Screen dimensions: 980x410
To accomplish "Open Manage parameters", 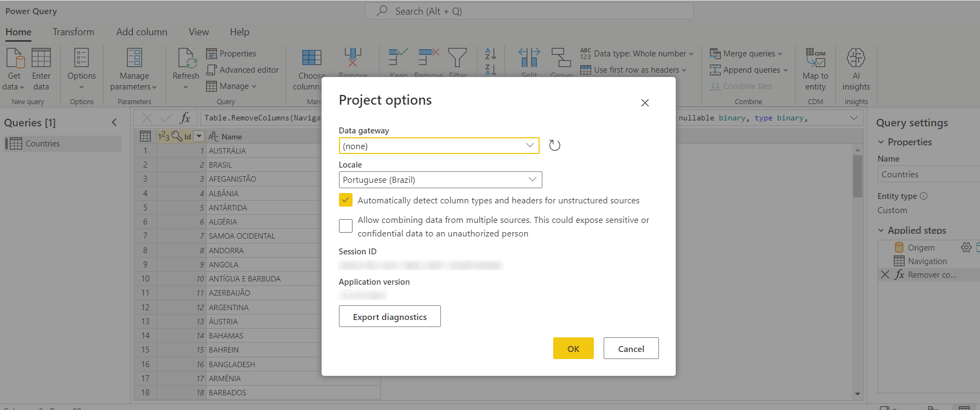I will 134,69.
